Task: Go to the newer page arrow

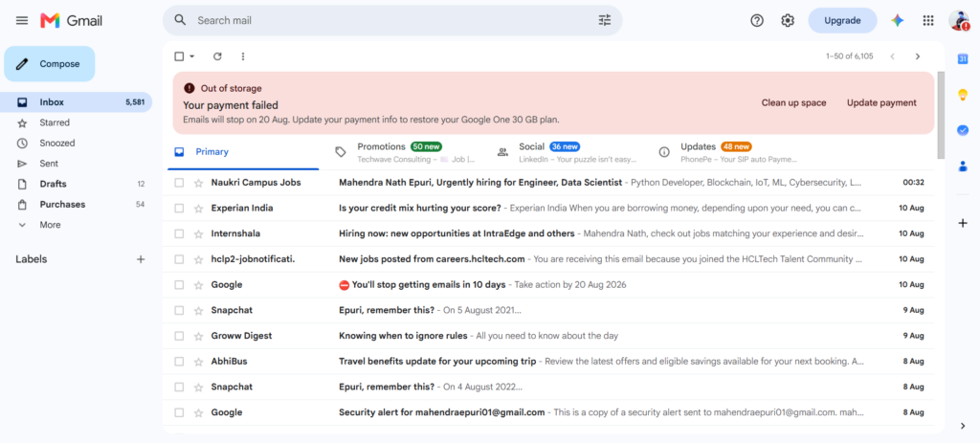Action: pyautogui.click(x=893, y=56)
